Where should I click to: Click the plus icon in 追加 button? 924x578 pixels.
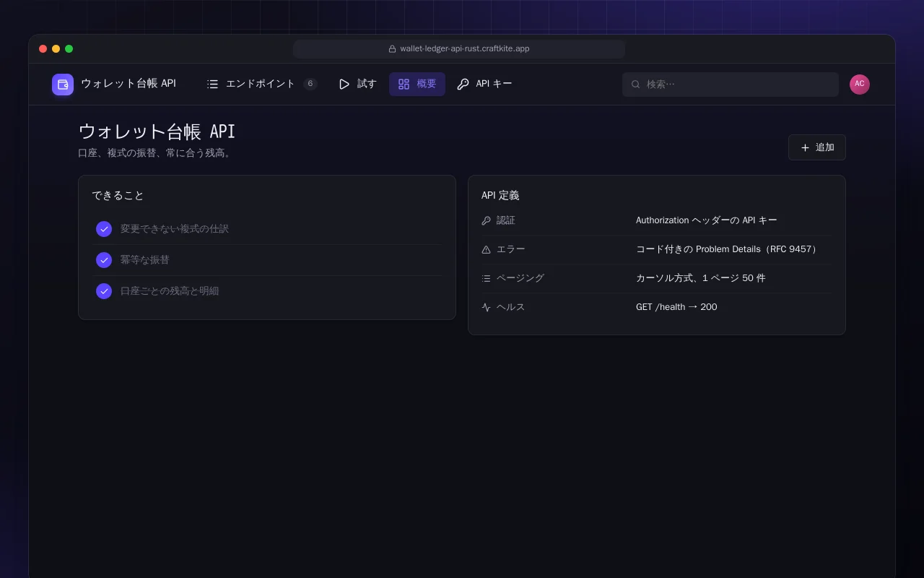coord(805,147)
